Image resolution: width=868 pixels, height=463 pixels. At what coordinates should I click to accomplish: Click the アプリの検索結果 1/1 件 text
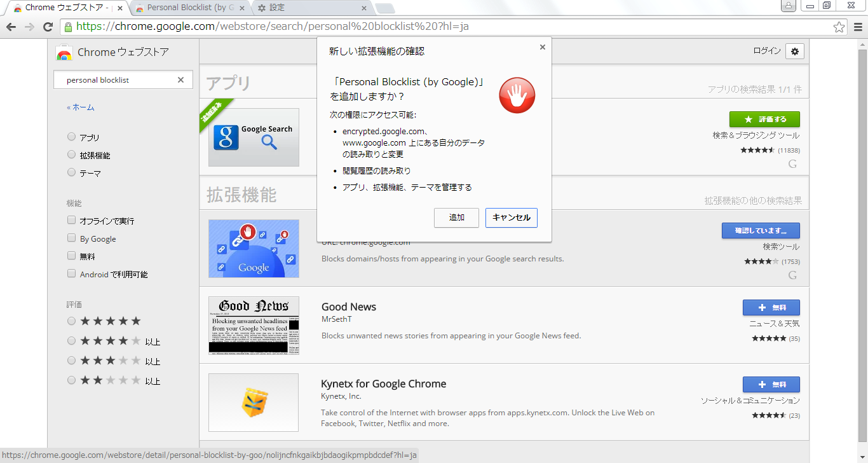755,90
